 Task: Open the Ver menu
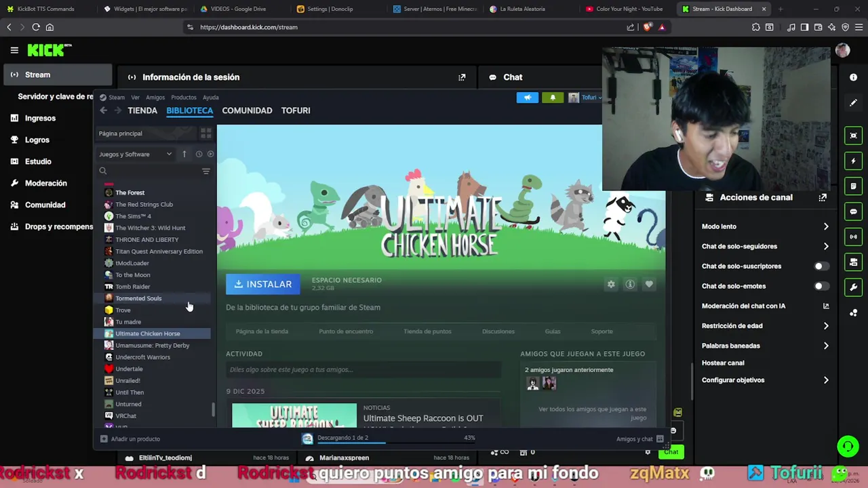pos(135,98)
